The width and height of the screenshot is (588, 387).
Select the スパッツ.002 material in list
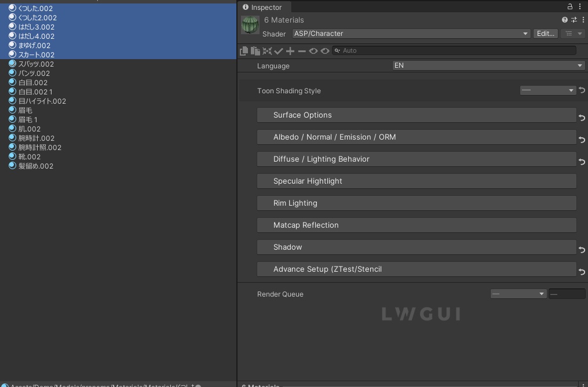coord(36,64)
